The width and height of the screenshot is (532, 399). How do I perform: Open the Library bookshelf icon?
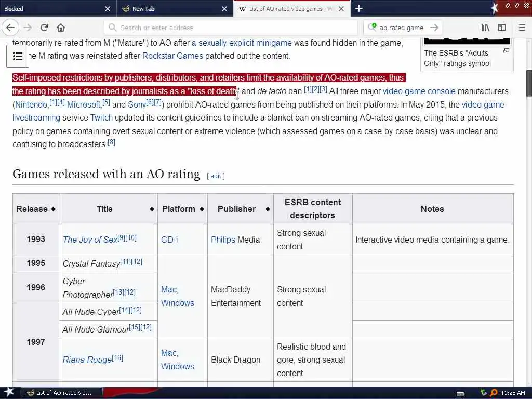click(x=485, y=28)
